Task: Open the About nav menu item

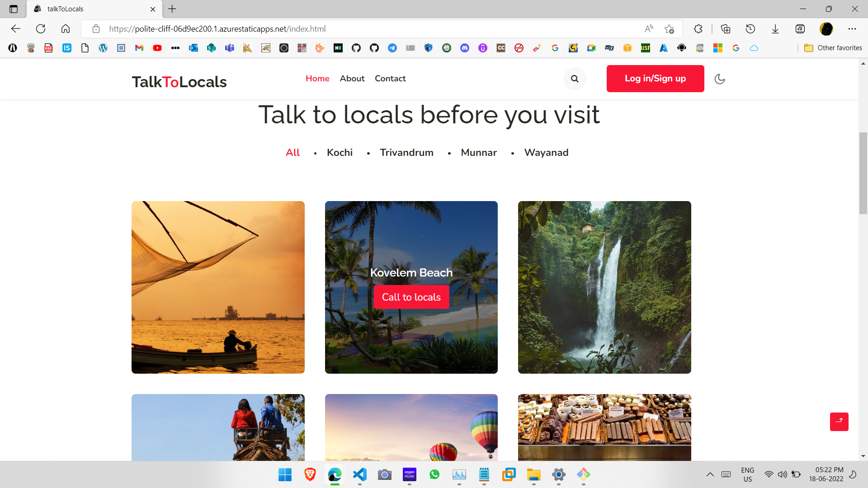Action: click(352, 79)
